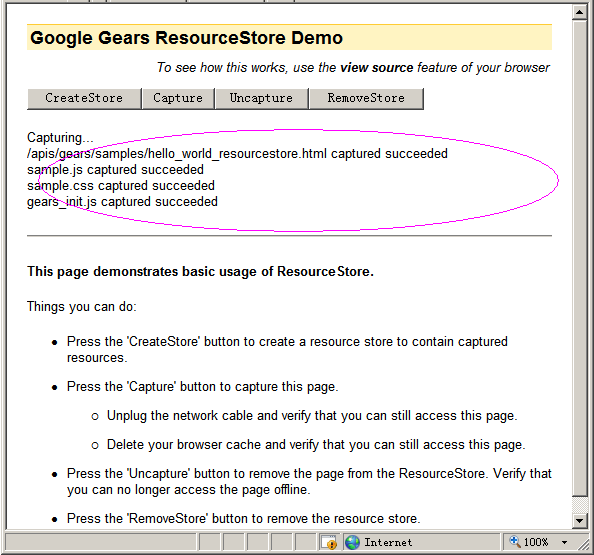This screenshot has width=594, height=555.
Task: Click the 'Things you can do:' text
Action: click(x=81, y=306)
